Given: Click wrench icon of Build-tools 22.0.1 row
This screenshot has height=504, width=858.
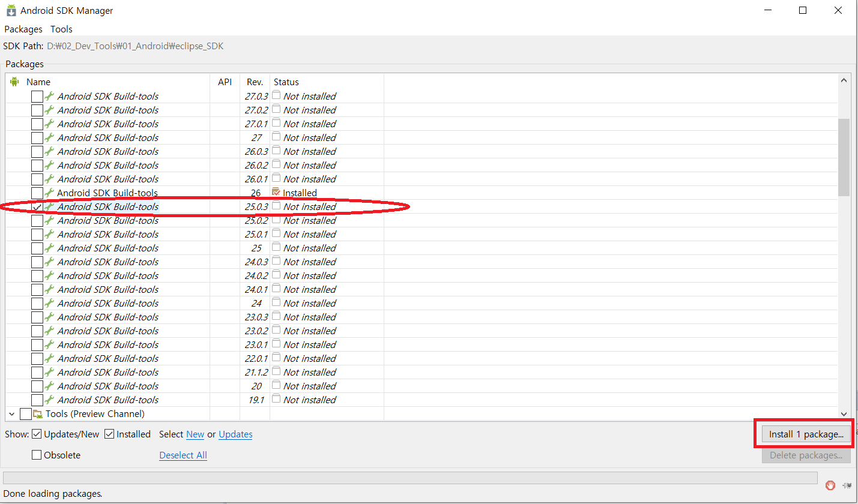Looking at the screenshot, I should 49,358.
